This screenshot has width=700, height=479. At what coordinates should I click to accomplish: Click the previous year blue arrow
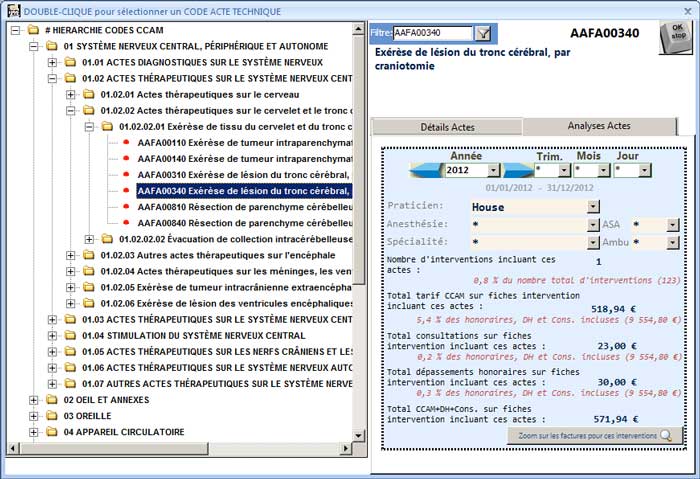point(426,170)
